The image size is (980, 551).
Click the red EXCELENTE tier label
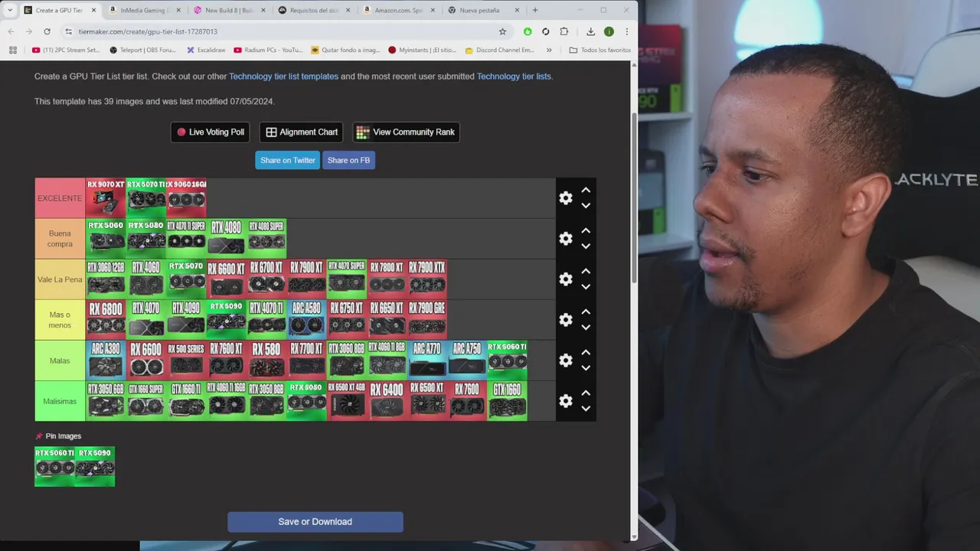click(60, 198)
